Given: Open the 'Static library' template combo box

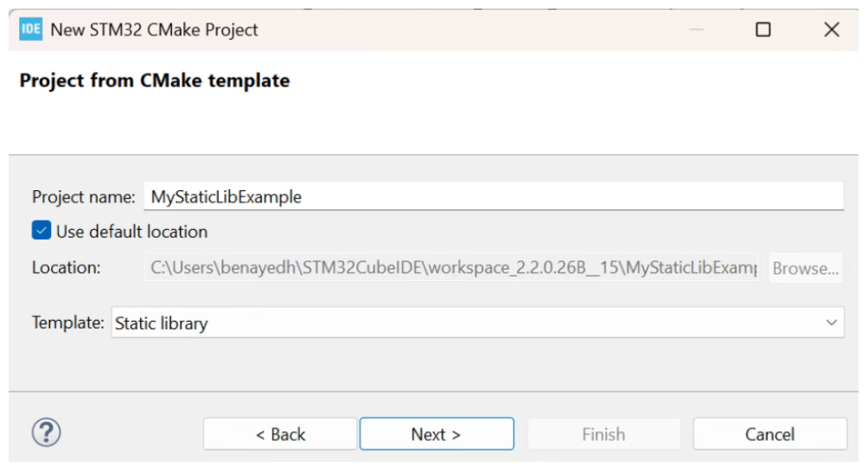Looking at the screenshot, I should 478,322.
